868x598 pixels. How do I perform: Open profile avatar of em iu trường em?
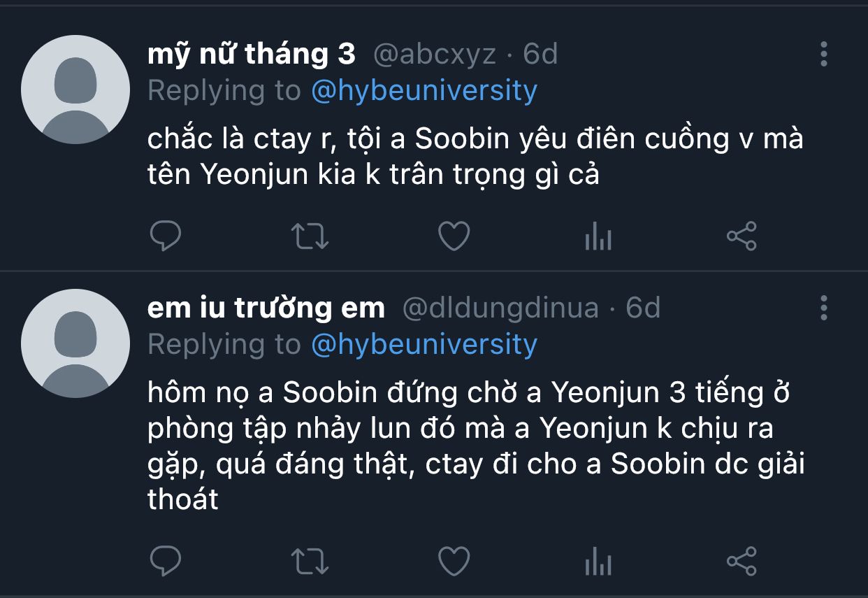pyautogui.click(x=75, y=343)
